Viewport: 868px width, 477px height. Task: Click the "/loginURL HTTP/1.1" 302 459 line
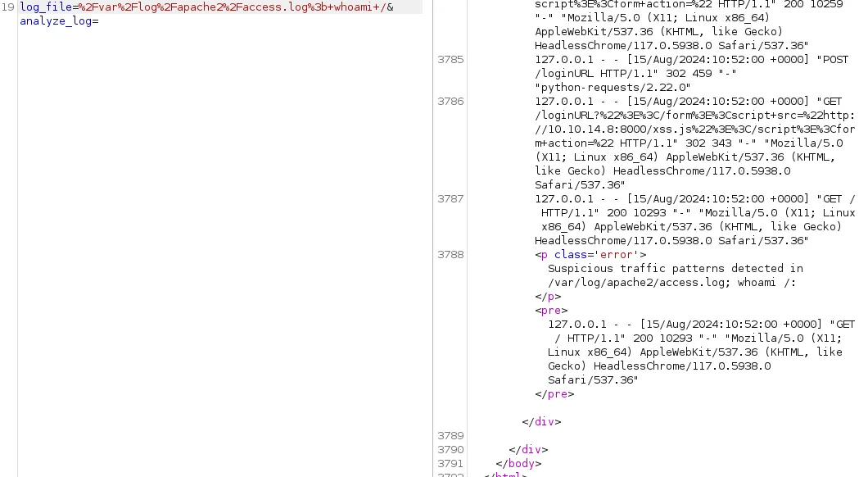click(635, 74)
